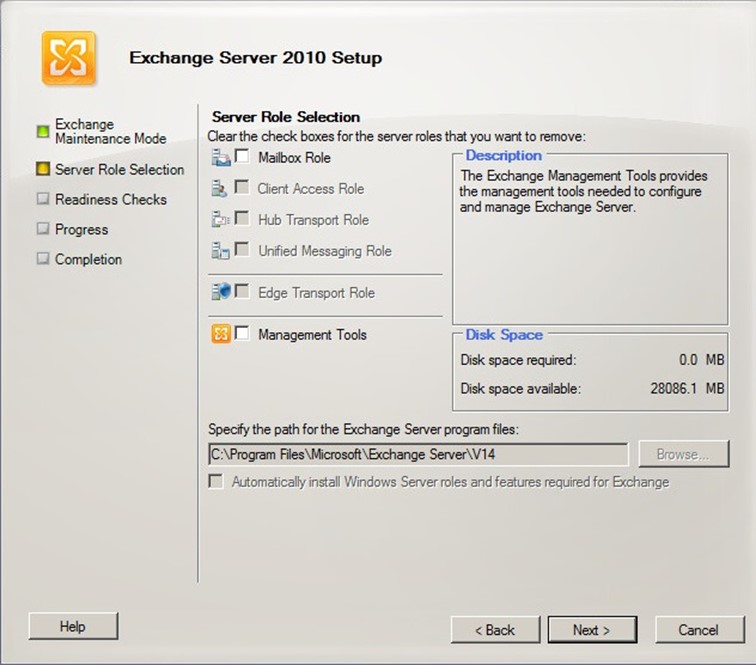Toggle the Unified Messaging Role checkbox
The height and width of the screenshot is (665, 756).
pos(242,249)
